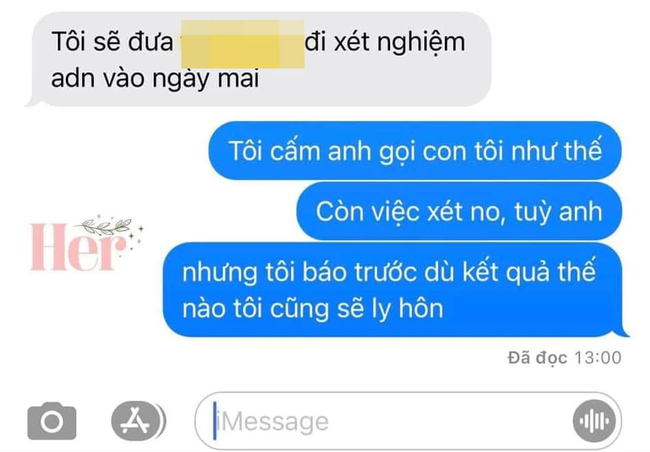650x452 pixels.
Task: Tap the App Store apps icon
Action: pyautogui.click(x=136, y=421)
